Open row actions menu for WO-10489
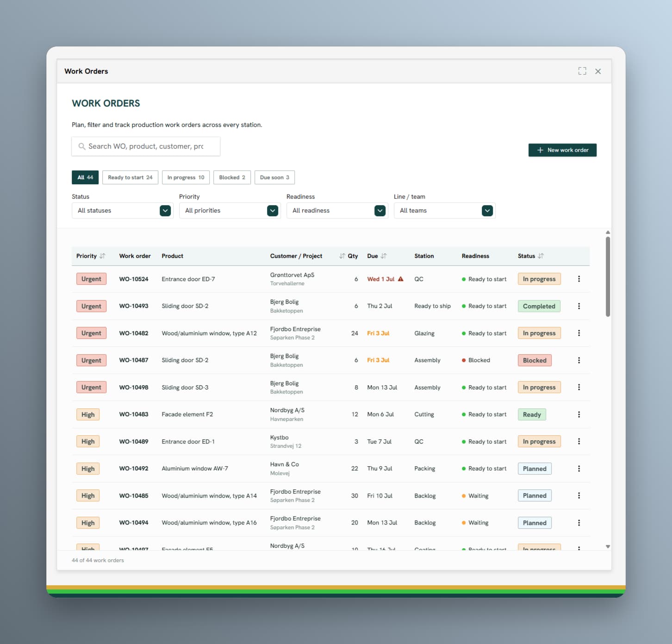 pos(579,441)
